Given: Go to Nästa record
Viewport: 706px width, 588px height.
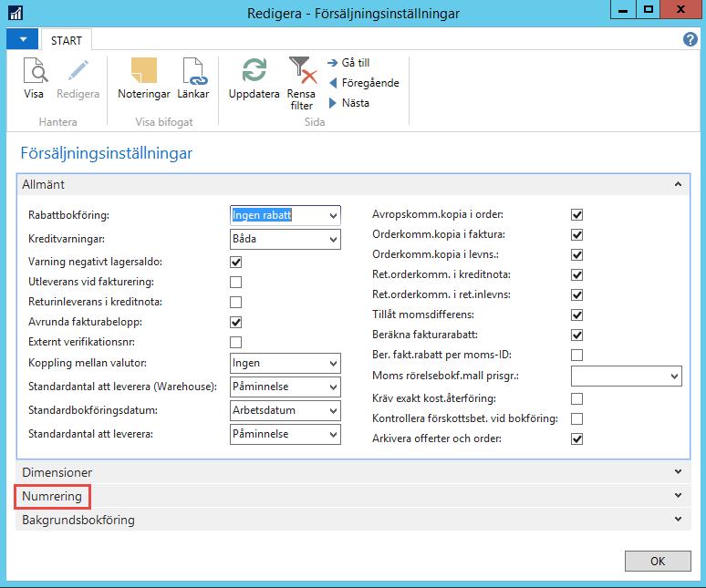Looking at the screenshot, I should (349, 103).
